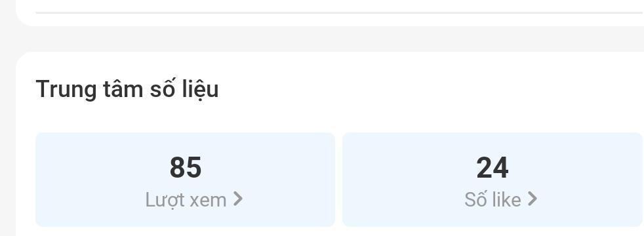Select the 24 likes count number
Viewport: 644px width, 236px height.
point(493,167)
